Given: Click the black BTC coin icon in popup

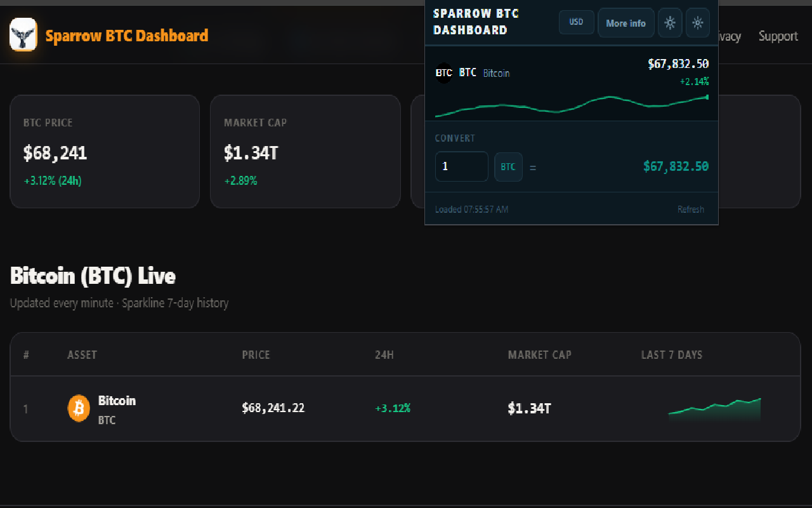Looking at the screenshot, I should [444, 73].
